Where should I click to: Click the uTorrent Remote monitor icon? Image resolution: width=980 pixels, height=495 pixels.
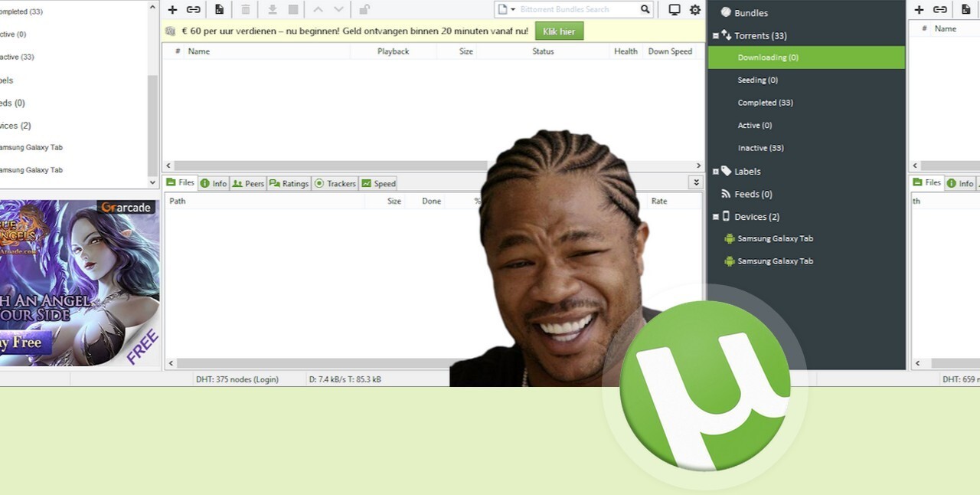[674, 9]
